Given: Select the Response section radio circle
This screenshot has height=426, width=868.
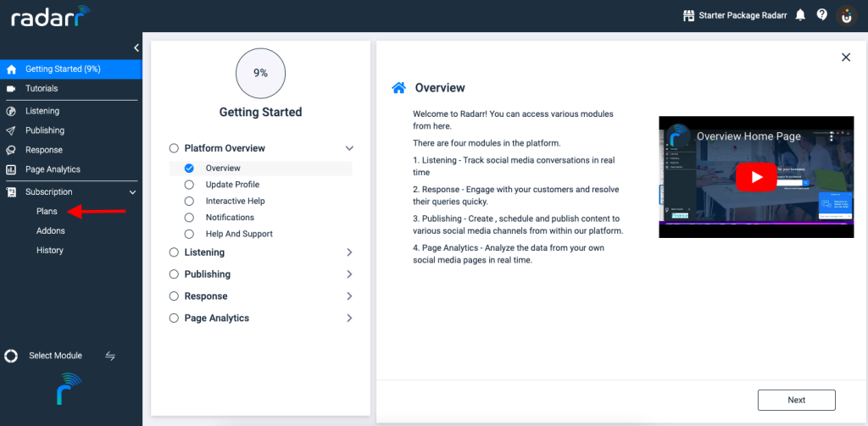Looking at the screenshot, I should point(174,296).
